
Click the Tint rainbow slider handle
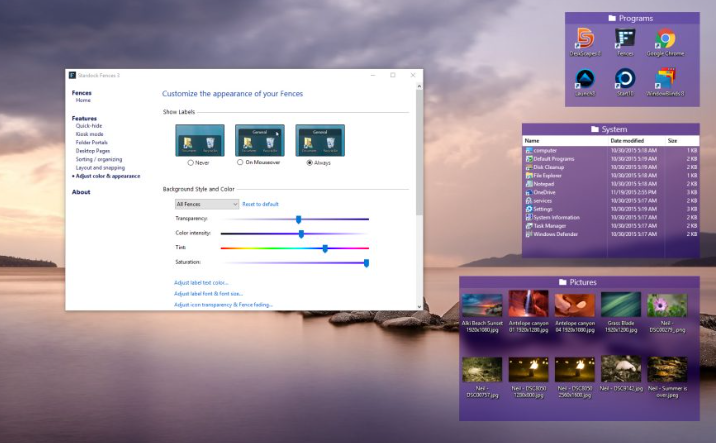(x=325, y=249)
